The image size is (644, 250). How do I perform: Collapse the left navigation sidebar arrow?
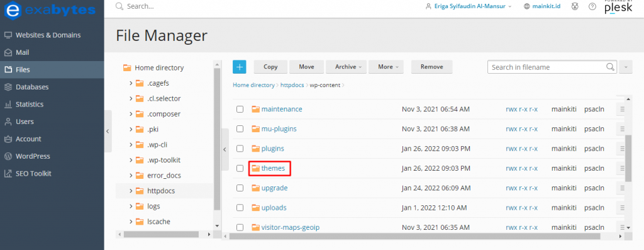click(x=108, y=131)
